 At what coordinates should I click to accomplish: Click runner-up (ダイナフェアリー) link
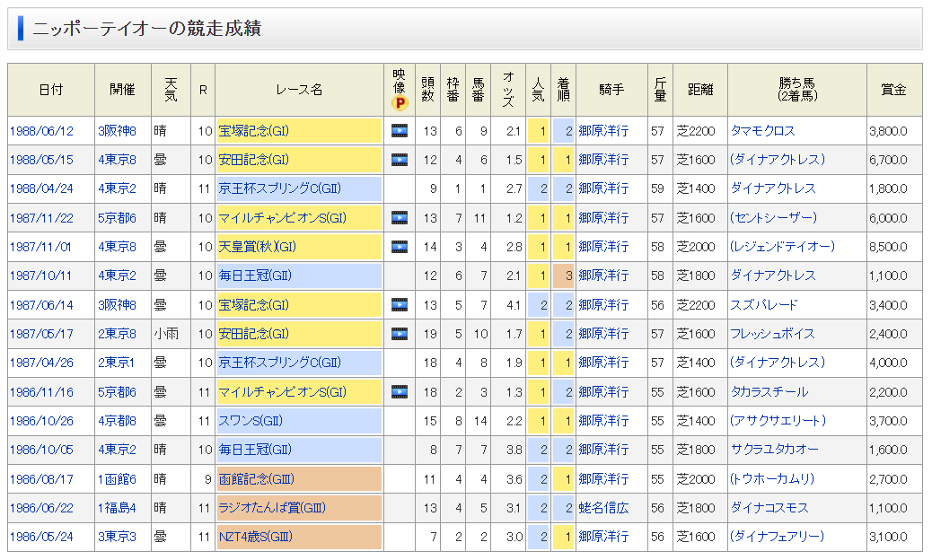[777, 537]
